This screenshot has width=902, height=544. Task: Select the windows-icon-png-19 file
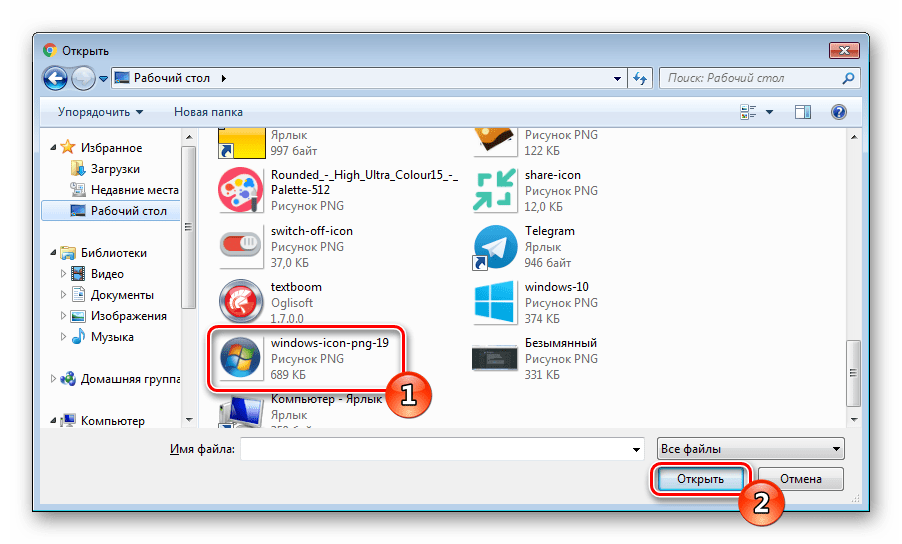[305, 358]
